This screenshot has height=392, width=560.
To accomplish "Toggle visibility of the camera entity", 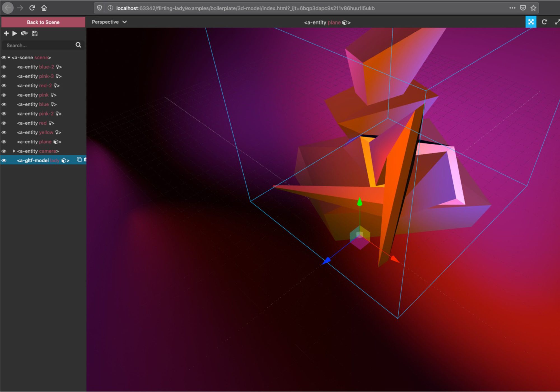I will pyautogui.click(x=4, y=151).
